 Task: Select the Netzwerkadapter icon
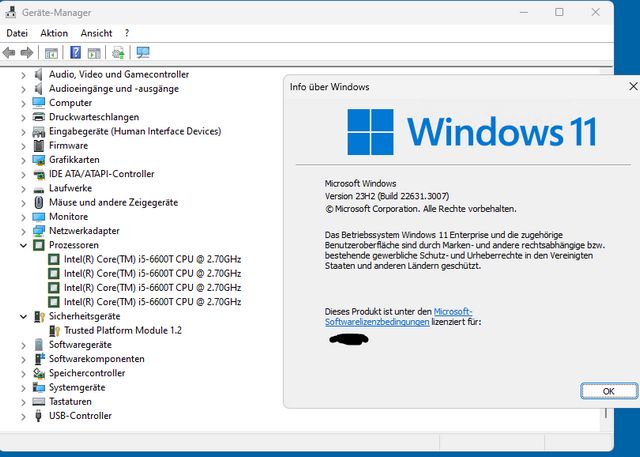point(39,231)
